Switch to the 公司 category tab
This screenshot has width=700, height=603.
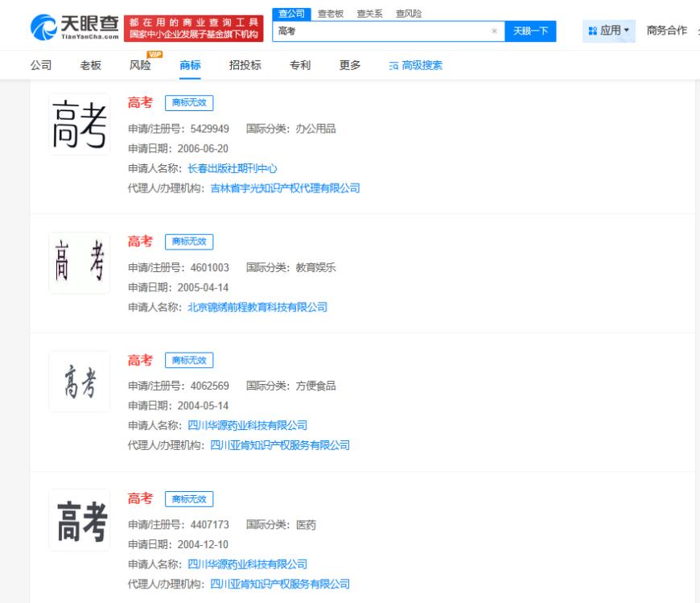point(41,65)
